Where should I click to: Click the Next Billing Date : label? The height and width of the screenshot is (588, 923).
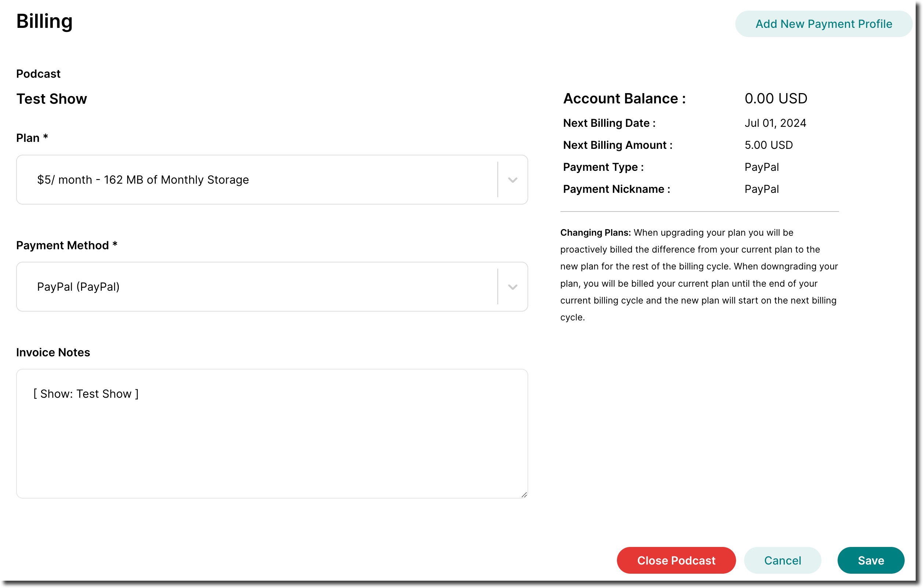(609, 123)
